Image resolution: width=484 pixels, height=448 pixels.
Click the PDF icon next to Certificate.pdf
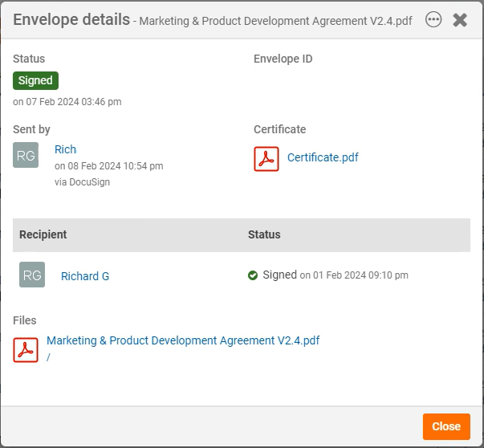point(266,158)
